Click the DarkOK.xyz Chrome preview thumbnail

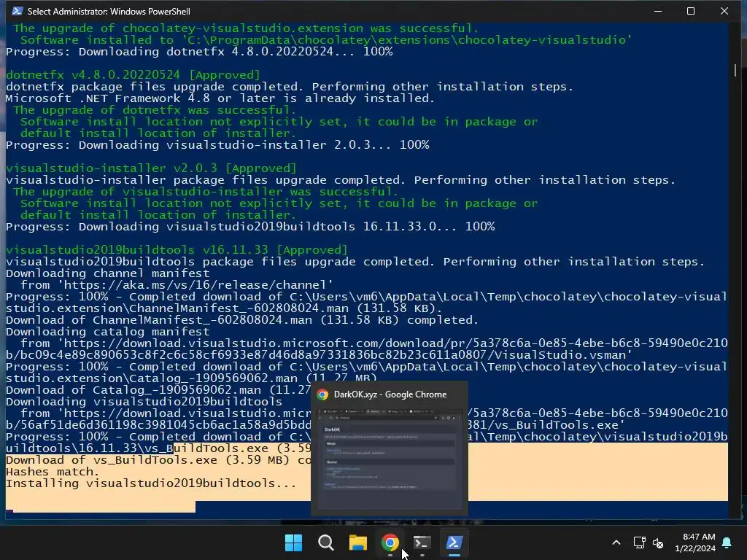[390, 459]
